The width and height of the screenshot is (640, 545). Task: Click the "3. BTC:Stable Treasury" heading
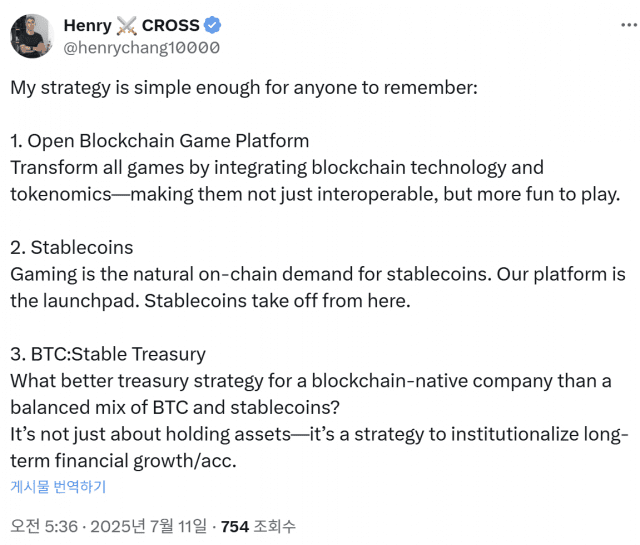click(x=108, y=354)
